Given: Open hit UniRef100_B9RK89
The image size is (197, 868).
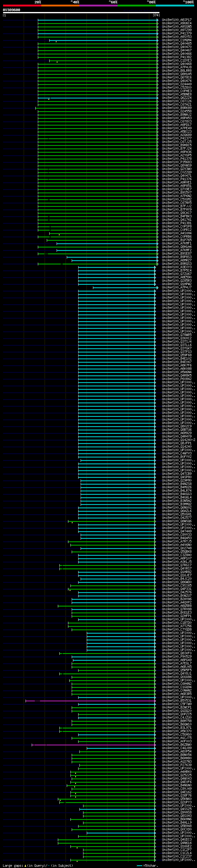Looking at the screenshot, I should [x=177, y=108].
